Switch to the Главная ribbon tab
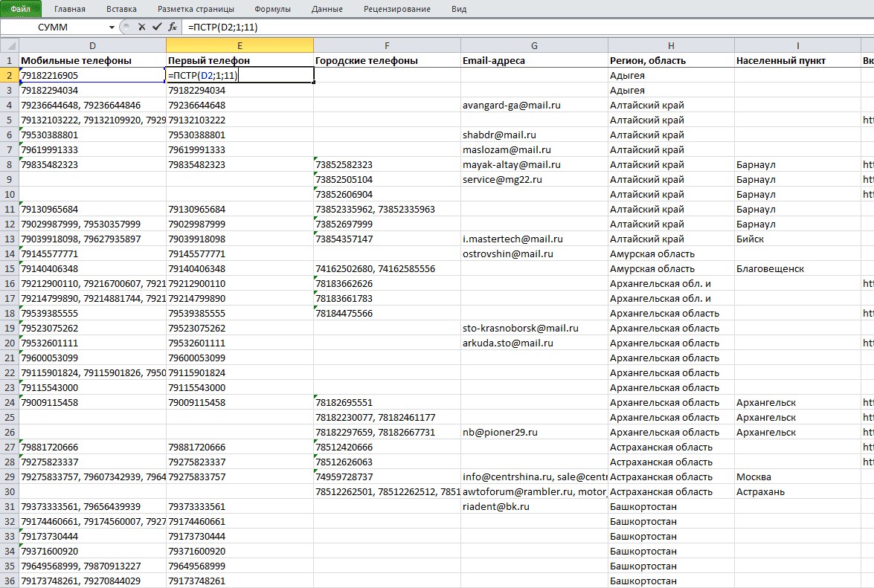Viewport: 874px width, 588px height. coord(70,9)
